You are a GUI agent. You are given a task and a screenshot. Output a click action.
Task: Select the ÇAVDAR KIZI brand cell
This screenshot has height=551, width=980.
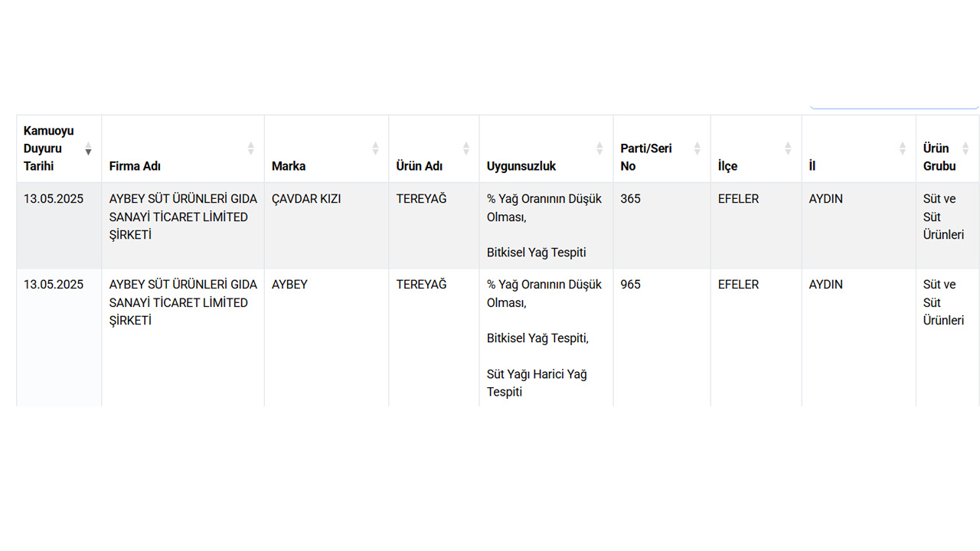click(306, 199)
